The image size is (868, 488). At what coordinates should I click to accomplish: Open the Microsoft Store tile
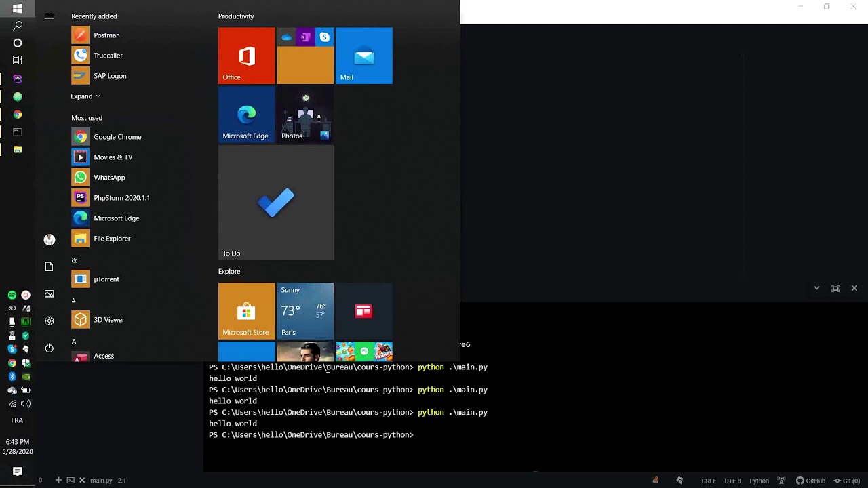[247, 311]
